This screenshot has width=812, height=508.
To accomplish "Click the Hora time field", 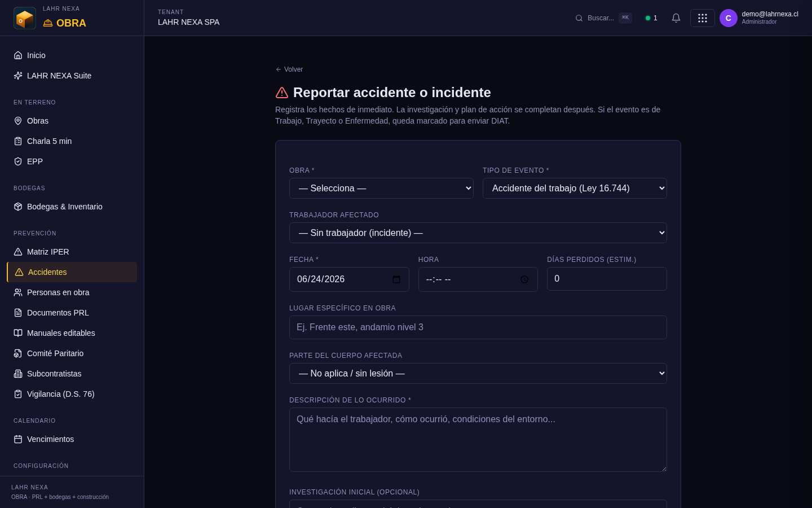I will click(x=478, y=279).
